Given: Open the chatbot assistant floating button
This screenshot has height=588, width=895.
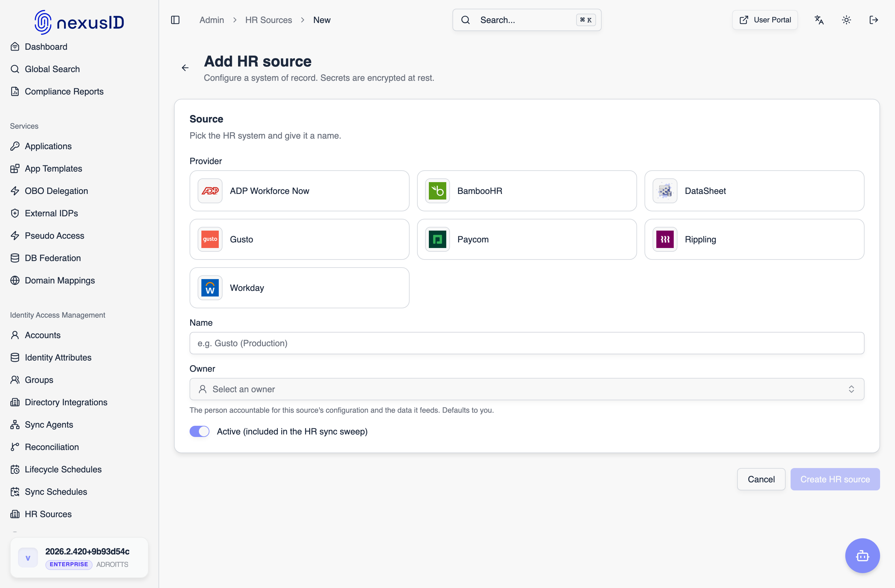Looking at the screenshot, I should pos(862,555).
